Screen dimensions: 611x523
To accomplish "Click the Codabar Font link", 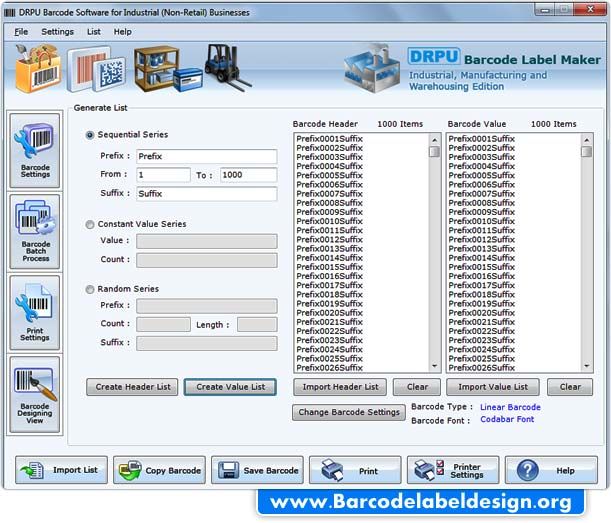I will tap(507, 419).
